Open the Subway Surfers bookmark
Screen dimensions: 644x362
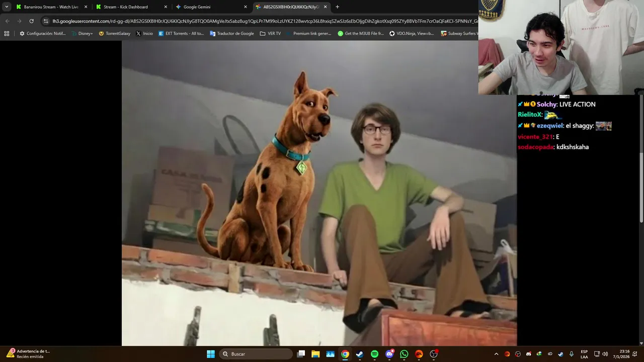click(459, 34)
